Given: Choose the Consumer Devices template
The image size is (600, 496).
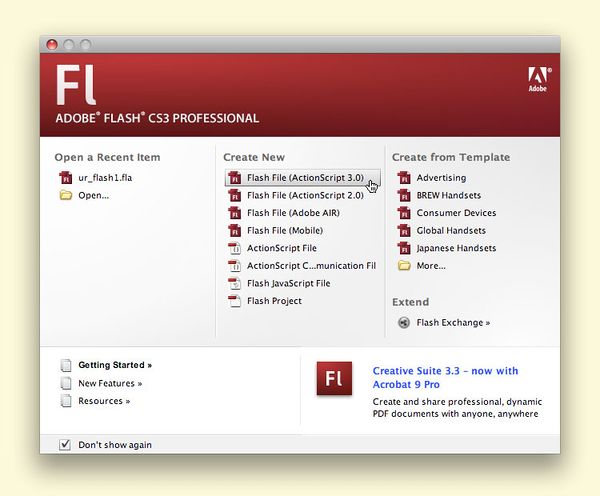Looking at the screenshot, I should 456,213.
